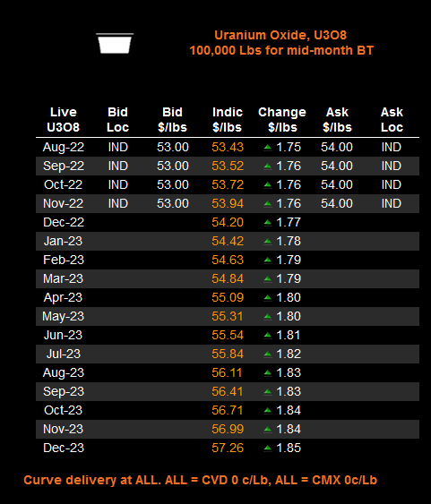The height and width of the screenshot is (504, 431).
Task: Click the indicative price 54.20
Action: pos(228,222)
